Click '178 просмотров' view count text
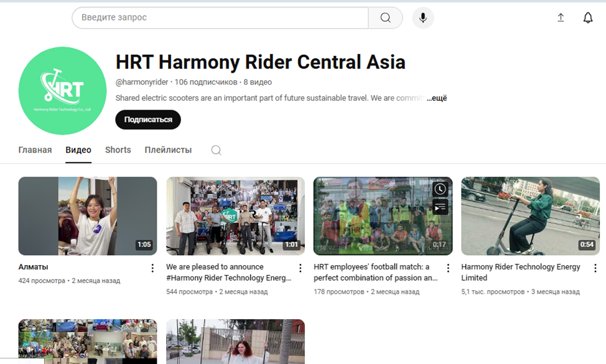Viewport: 606px width, 364px height. pyautogui.click(x=339, y=292)
